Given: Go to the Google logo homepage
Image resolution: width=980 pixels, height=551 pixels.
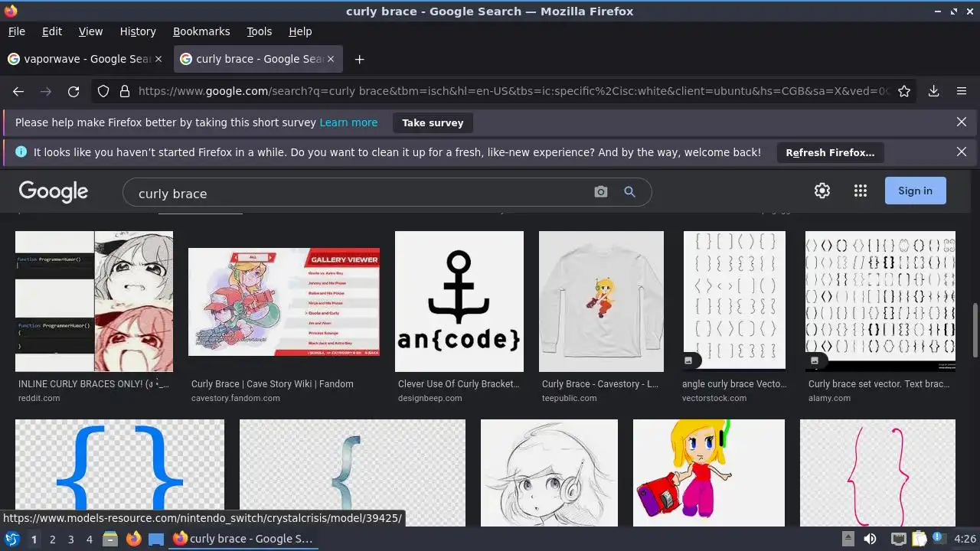Looking at the screenshot, I should [x=54, y=191].
